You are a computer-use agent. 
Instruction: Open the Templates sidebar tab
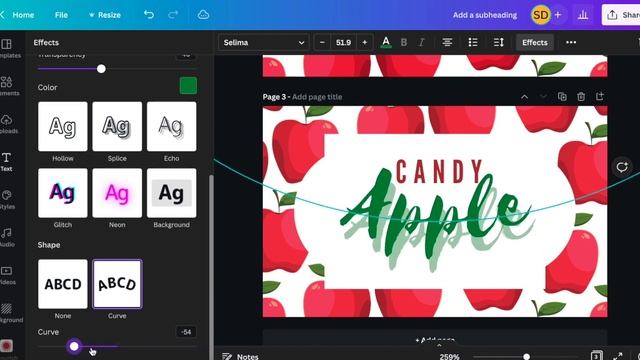[7, 48]
